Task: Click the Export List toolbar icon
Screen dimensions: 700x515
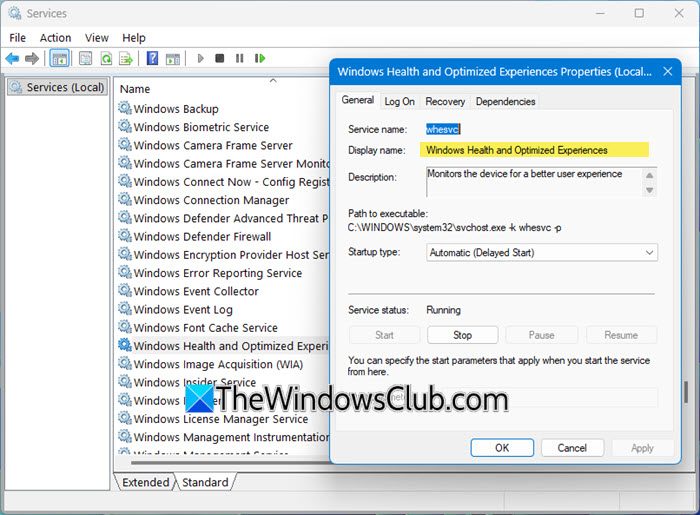Action: 126,58
